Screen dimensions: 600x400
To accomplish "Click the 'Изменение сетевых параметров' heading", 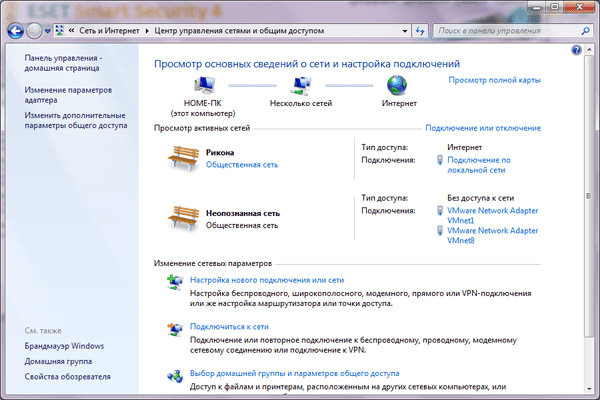I will pos(213,263).
